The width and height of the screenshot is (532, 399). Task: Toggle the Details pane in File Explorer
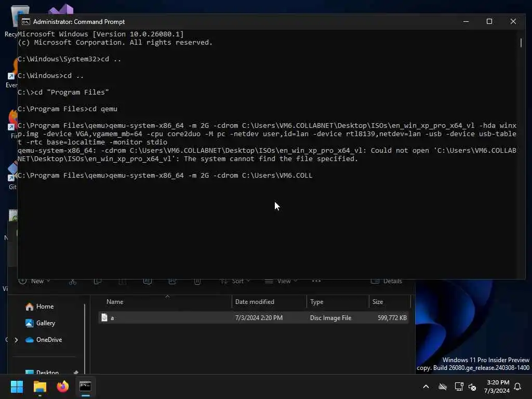tap(387, 281)
